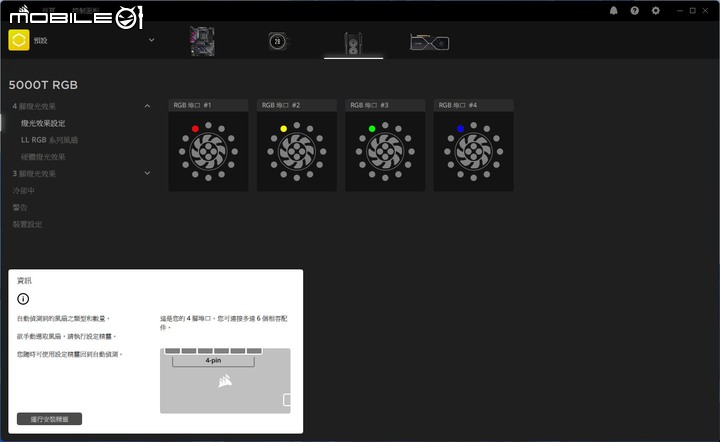This screenshot has height=442, width=720.
Task: Click the RGB 埠口 #1 header
Action: pos(208,105)
